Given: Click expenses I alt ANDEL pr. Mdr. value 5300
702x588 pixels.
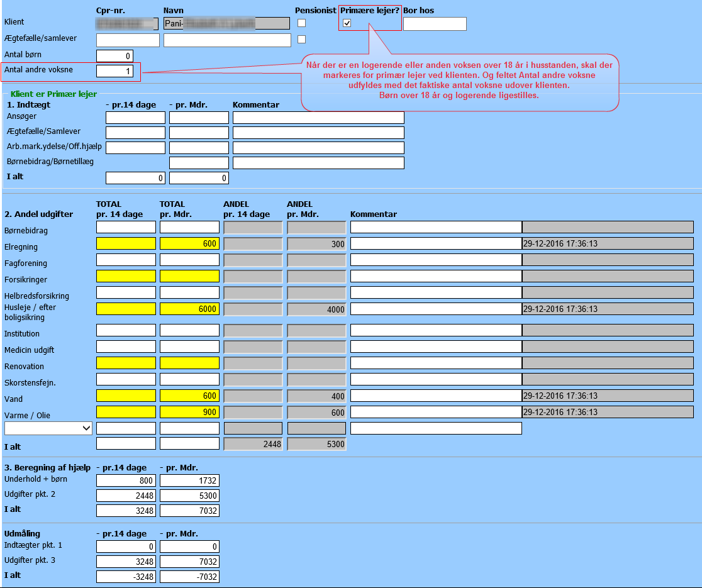Looking at the screenshot, I should point(316,444).
